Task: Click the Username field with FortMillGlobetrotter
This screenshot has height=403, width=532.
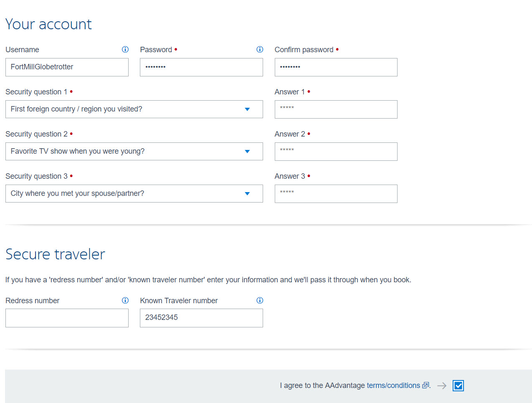Action: coord(67,67)
